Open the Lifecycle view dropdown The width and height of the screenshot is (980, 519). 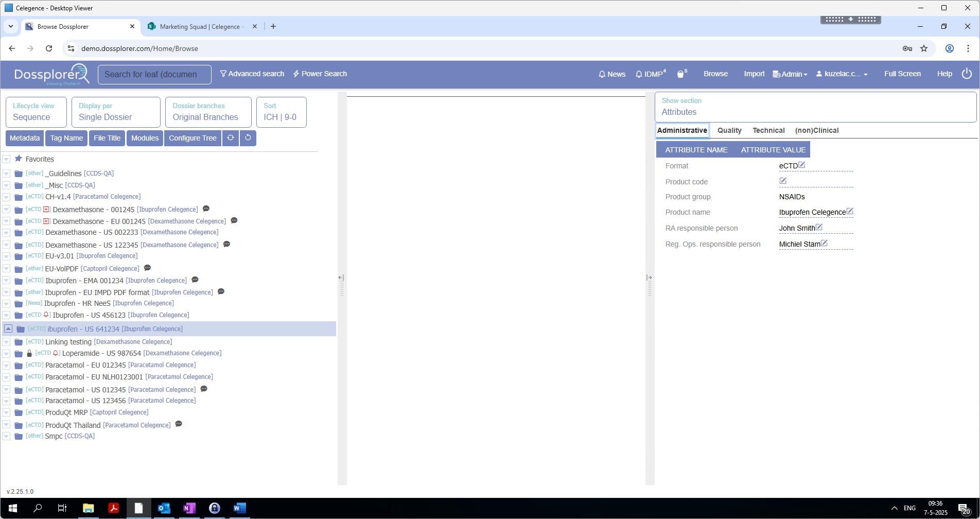[x=36, y=112]
